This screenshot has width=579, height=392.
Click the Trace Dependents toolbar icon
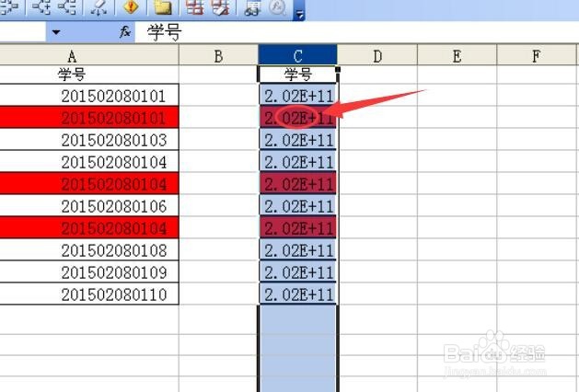[41, 7]
